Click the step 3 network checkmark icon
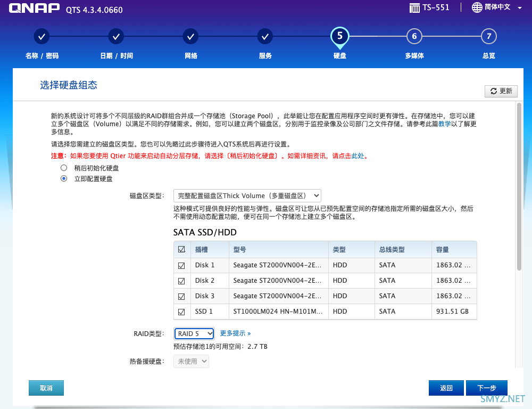This screenshot has width=532, height=409. click(x=190, y=36)
